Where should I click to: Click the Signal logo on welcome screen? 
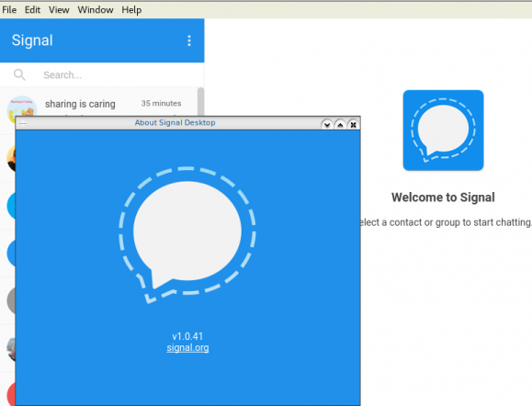pyautogui.click(x=443, y=130)
